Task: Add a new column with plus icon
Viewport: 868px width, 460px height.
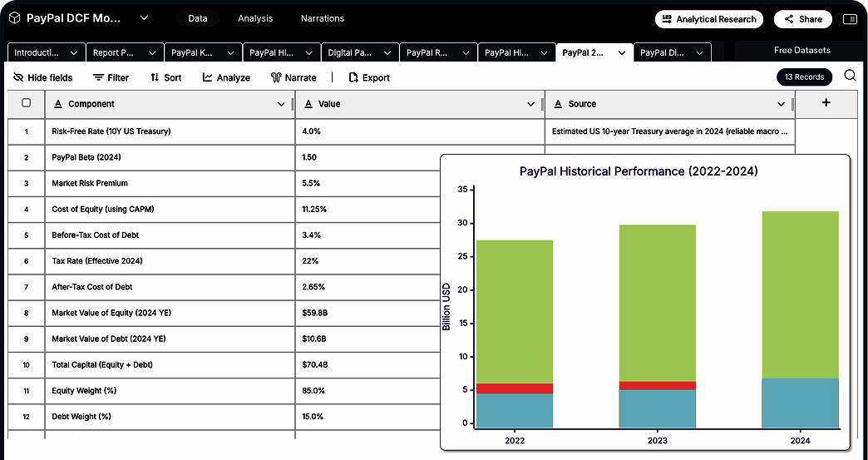Action: pos(826,102)
